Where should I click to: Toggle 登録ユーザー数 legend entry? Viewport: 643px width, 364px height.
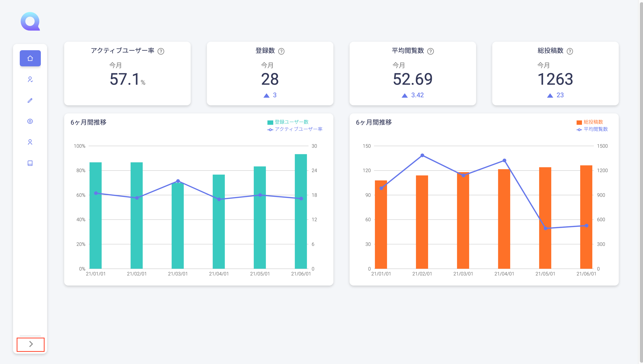[x=288, y=122]
